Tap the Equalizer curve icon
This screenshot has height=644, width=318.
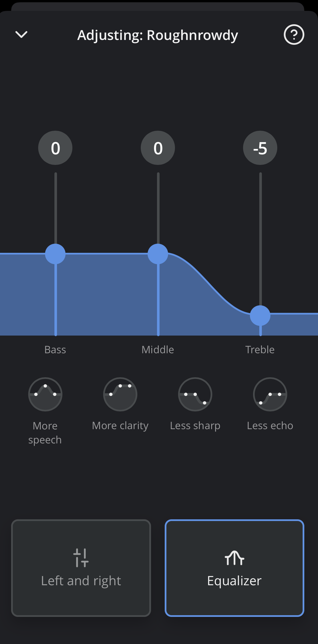pos(235,558)
